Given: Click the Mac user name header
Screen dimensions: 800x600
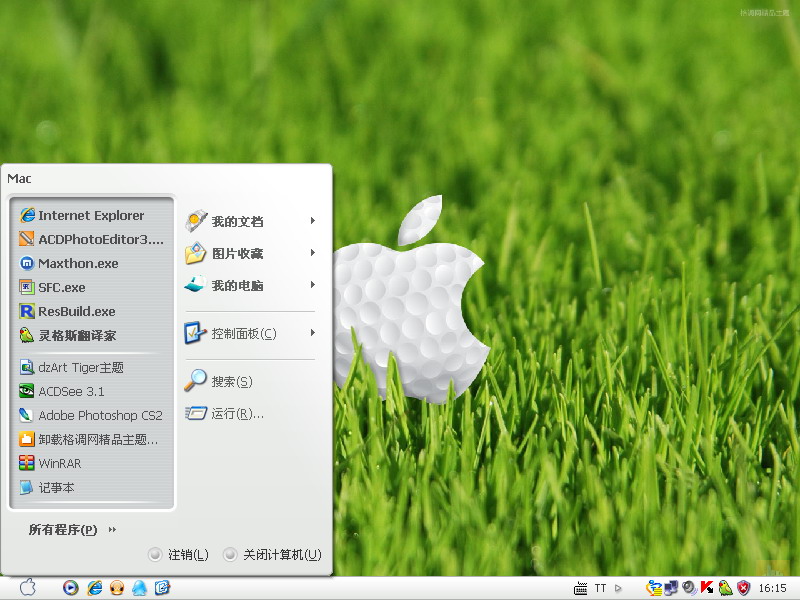Looking at the screenshot, I should [19, 179].
